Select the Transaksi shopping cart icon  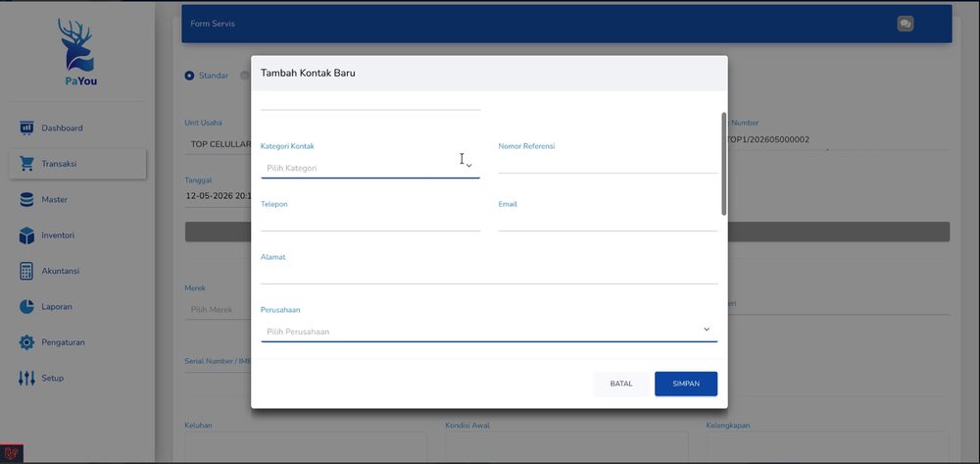26,164
